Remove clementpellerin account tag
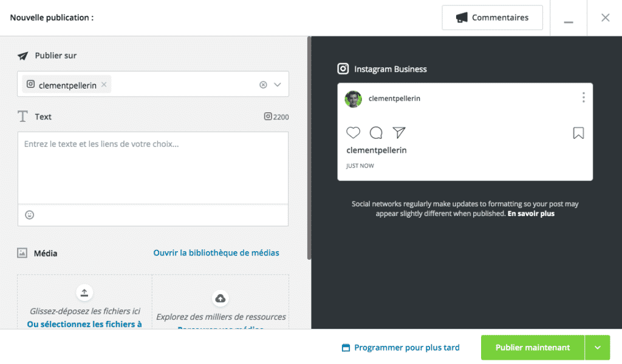Image resolution: width=622 pixels, height=364 pixels. coord(104,85)
